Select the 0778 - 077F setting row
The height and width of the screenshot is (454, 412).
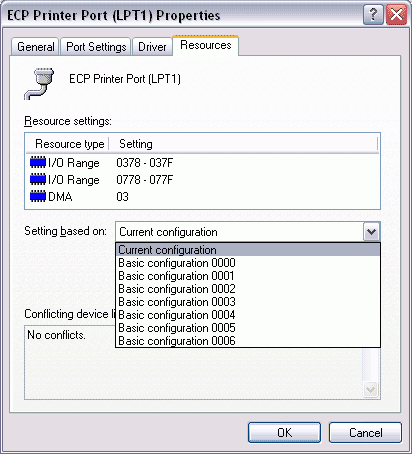(203, 180)
